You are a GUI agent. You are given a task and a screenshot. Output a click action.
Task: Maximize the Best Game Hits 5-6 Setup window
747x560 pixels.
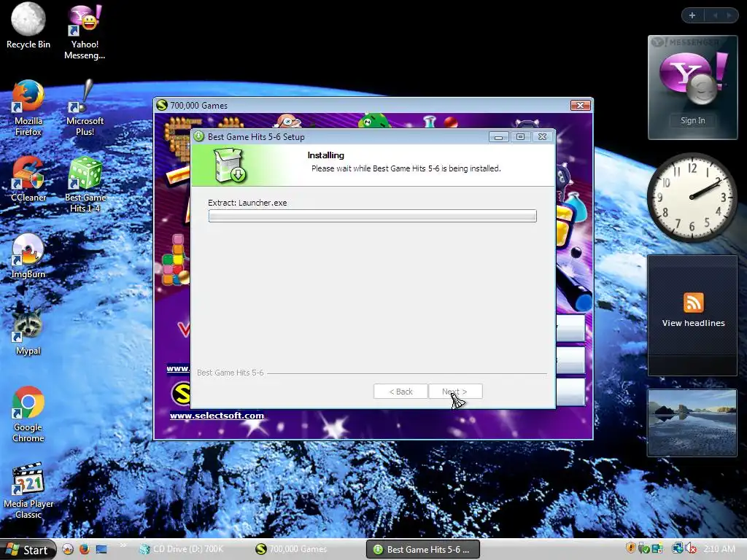(520, 136)
